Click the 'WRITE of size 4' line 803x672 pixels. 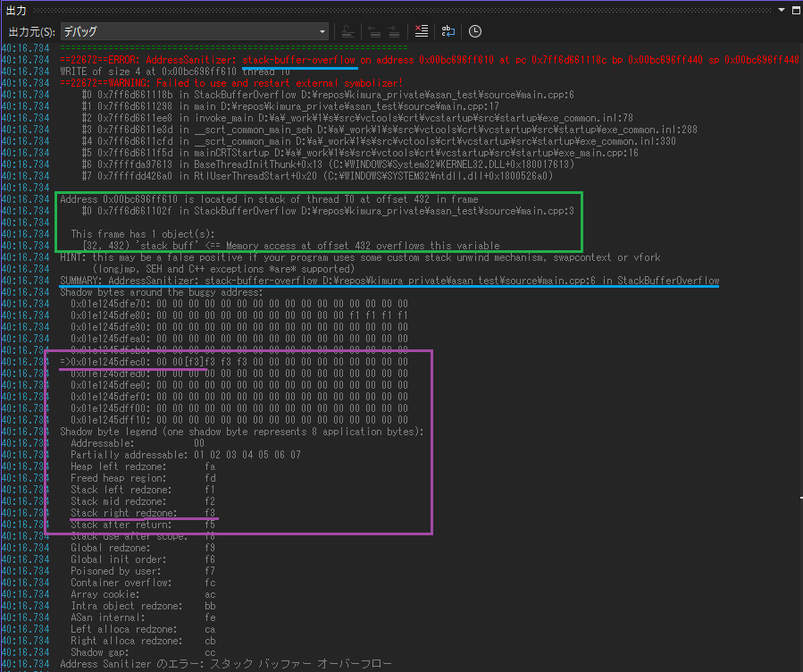(x=175, y=71)
